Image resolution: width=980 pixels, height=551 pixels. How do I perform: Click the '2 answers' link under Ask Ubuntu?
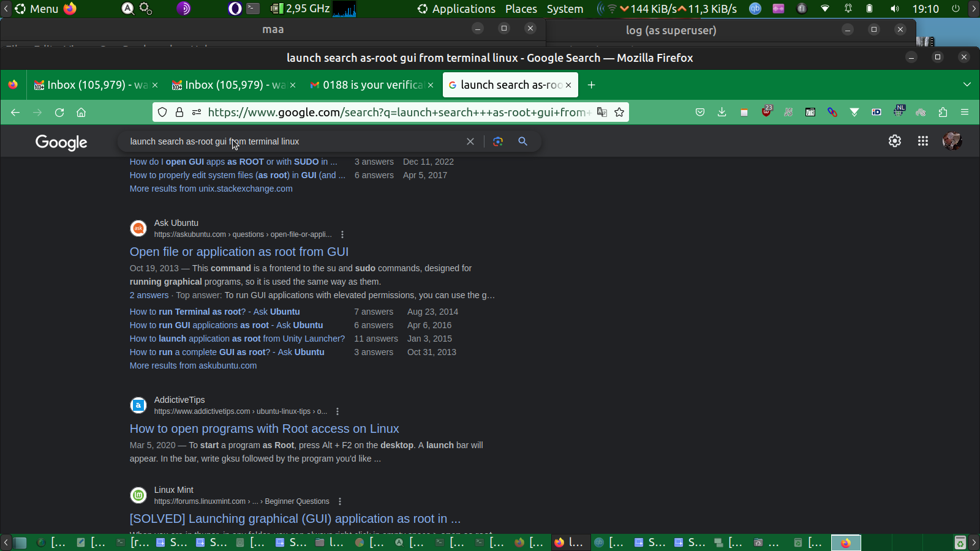click(x=149, y=295)
